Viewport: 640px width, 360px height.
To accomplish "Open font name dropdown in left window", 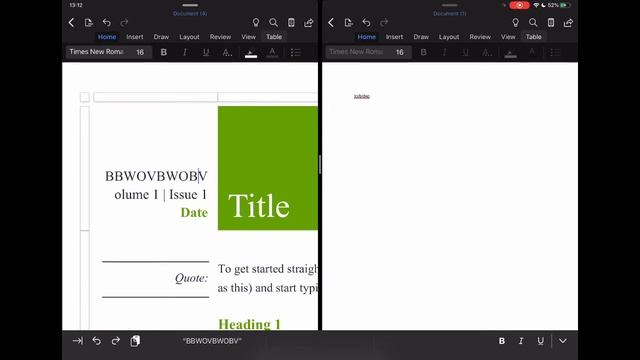I will (x=96, y=52).
